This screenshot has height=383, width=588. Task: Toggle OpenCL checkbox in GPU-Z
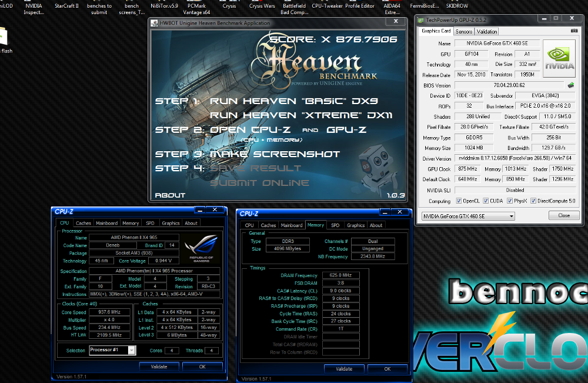tap(458, 201)
